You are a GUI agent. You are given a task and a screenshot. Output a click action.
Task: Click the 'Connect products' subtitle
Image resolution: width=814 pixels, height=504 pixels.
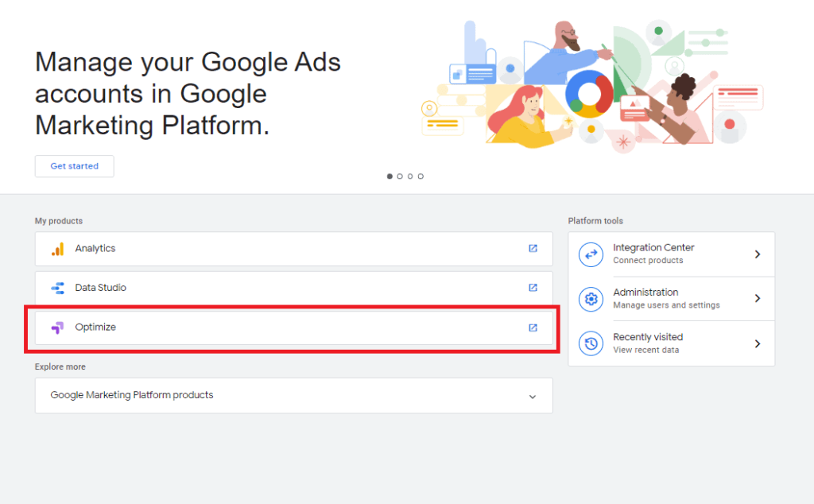[648, 261]
